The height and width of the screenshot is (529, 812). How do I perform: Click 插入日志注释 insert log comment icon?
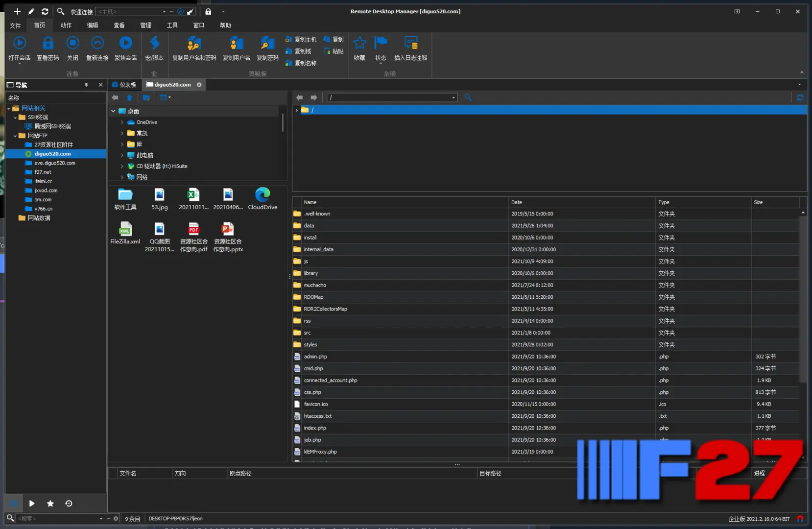410,44
